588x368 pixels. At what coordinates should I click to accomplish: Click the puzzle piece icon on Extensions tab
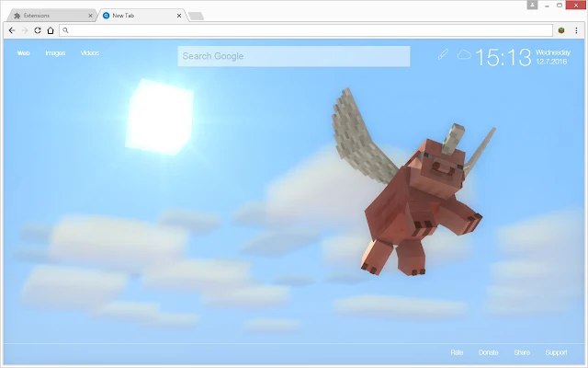(x=17, y=16)
